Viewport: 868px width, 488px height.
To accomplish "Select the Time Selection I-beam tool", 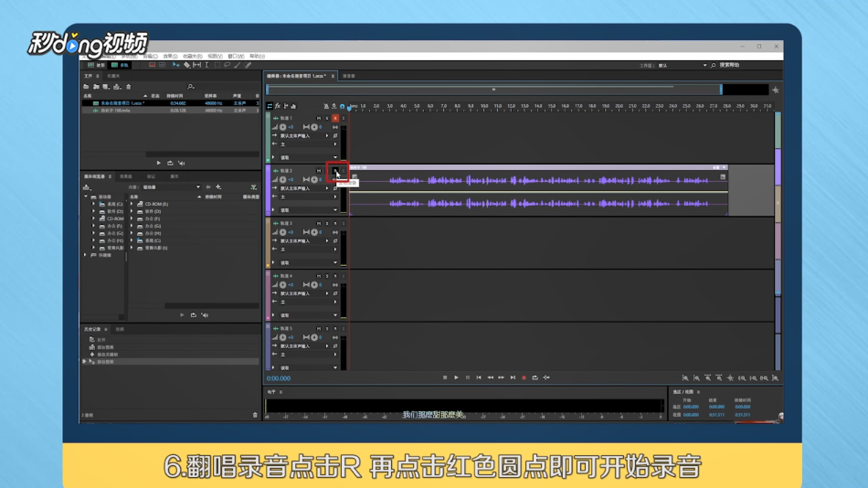I will [207, 65].
